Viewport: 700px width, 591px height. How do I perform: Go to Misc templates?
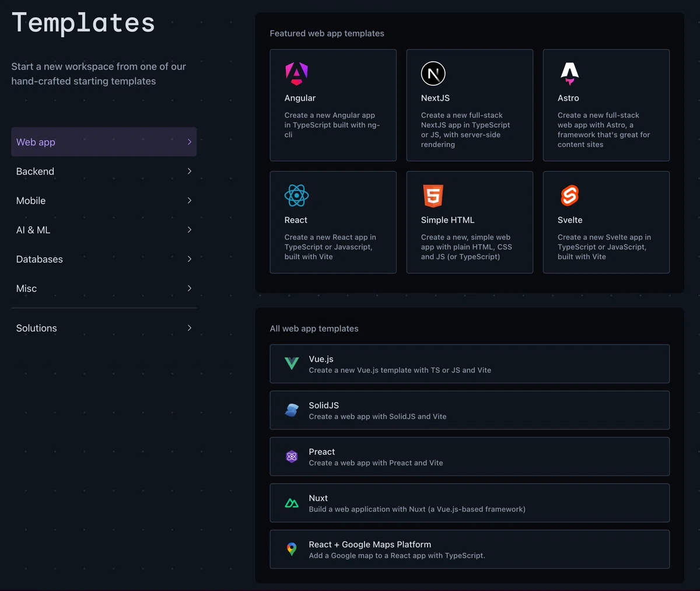click(x=104, y=288)
